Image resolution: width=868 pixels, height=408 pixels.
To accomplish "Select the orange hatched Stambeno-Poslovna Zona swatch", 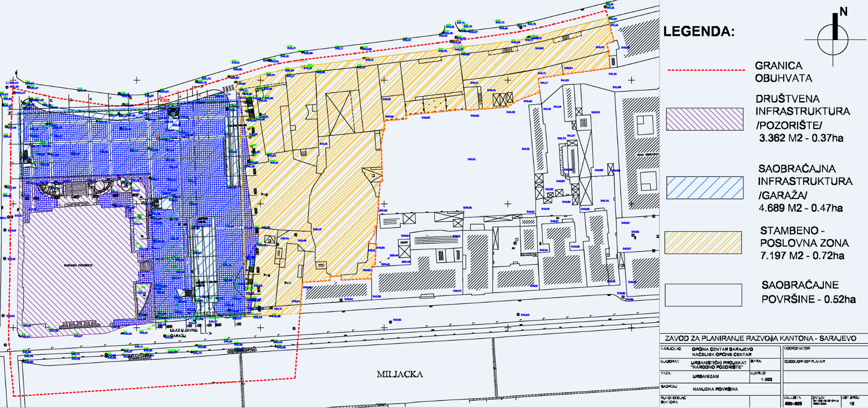I will pyautogui.click(x=703, y=242).
